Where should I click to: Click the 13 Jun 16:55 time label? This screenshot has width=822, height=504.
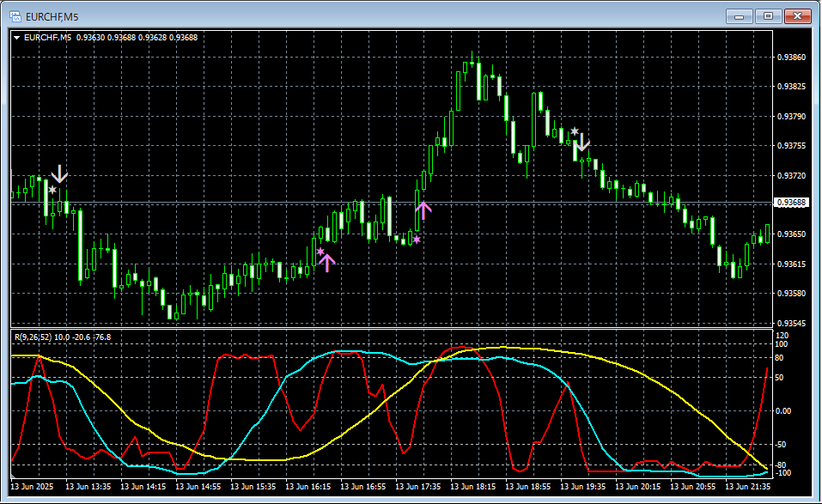click(x=363, y=487)
